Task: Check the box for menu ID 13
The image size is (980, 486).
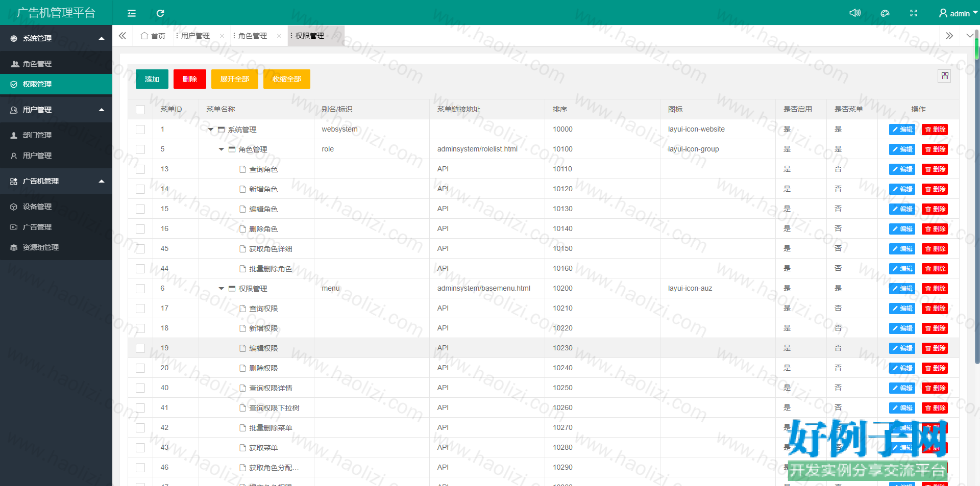Action: click(x=140, y=169)
